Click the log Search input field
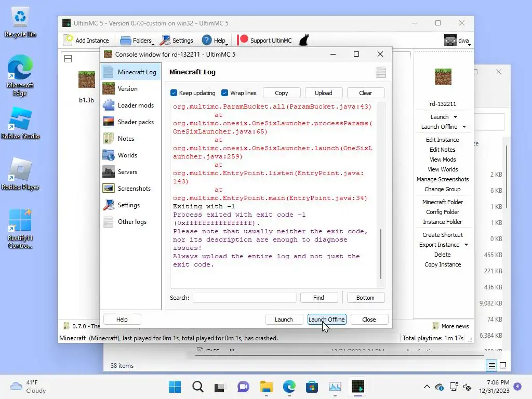Image resolution: width=532 pixels, height=399 pixels. click(x=244, y=298)
